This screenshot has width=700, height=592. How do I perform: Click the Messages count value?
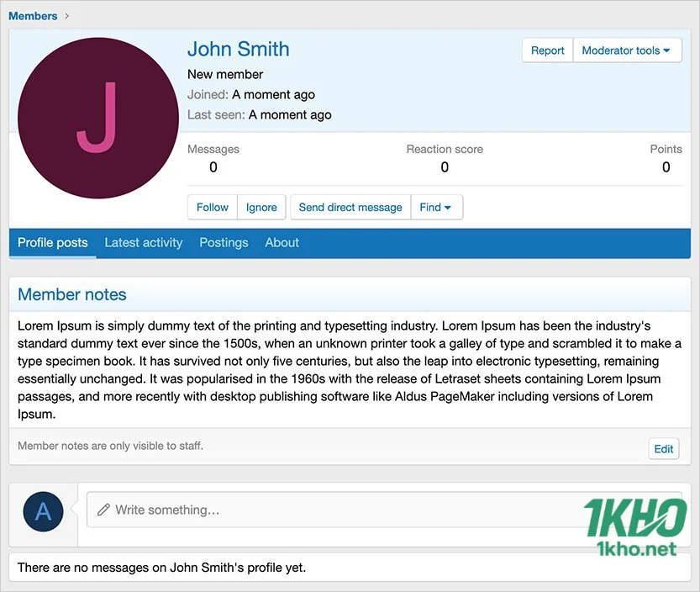[213, 166]
